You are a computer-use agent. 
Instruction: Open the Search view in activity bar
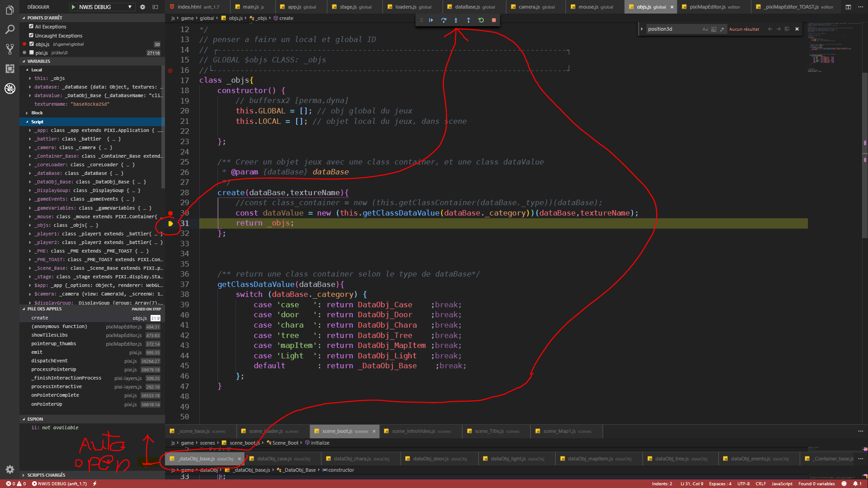pos(9,29)
